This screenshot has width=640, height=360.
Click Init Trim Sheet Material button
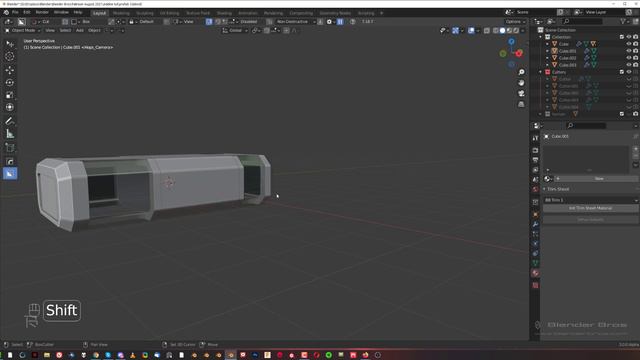click(590, 208)
